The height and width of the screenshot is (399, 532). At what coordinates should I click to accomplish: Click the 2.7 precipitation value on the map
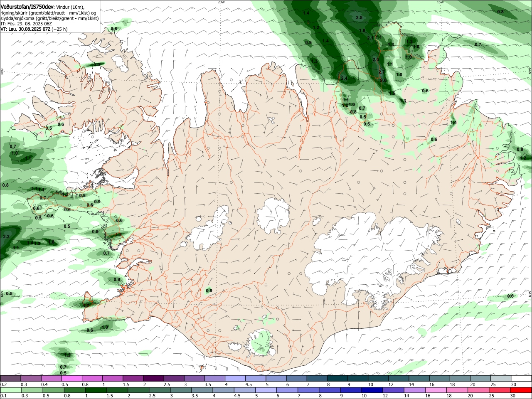[x=382, y=72]
